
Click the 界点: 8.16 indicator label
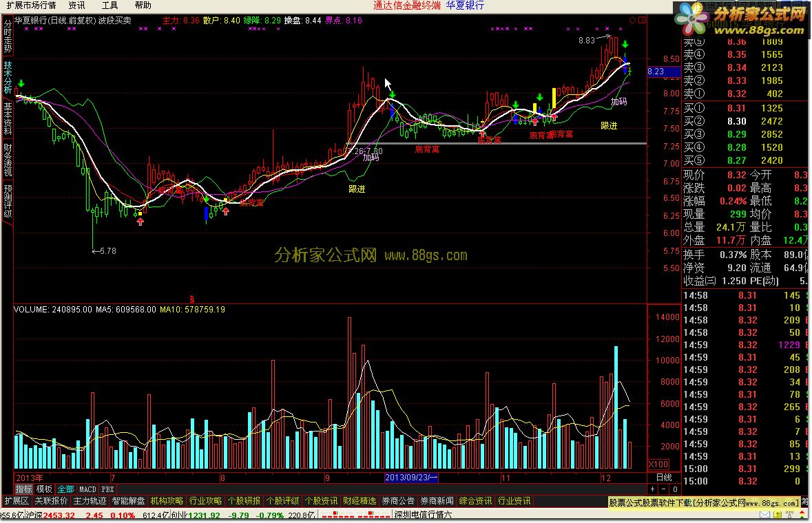[x=344, y=21]
